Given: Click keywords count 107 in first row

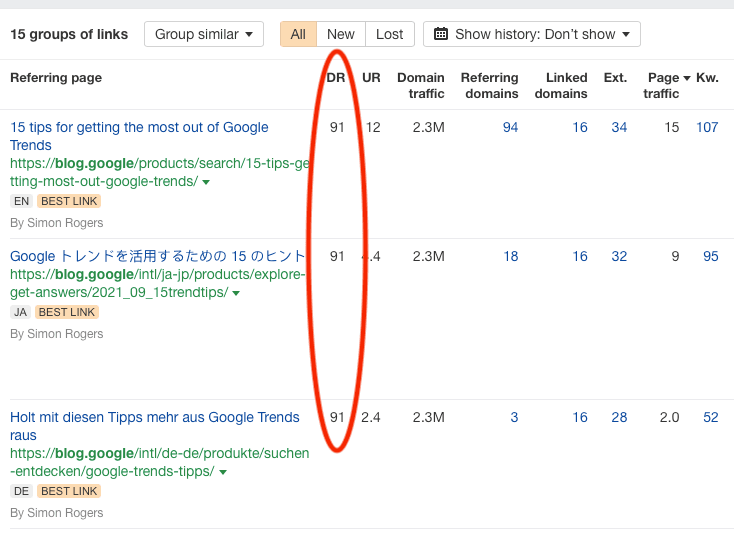Looking at the screenshot, I should pyautogui.click(x=707, y=127).
